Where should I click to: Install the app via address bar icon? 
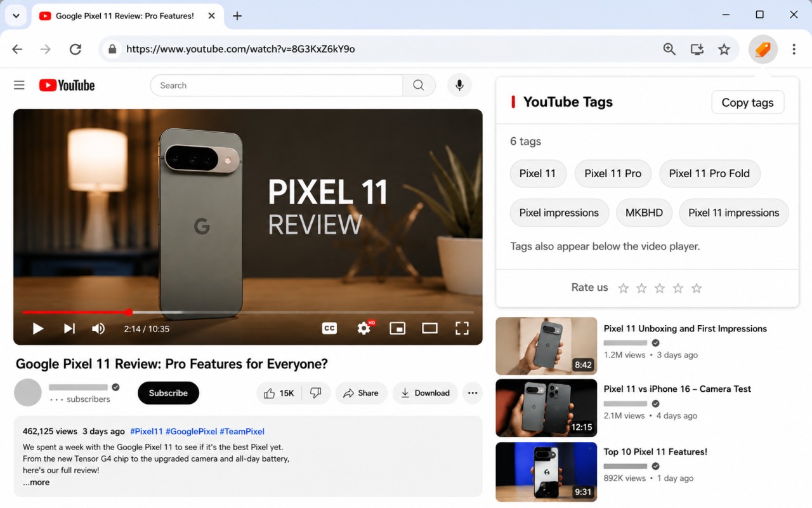coord(697,50)
